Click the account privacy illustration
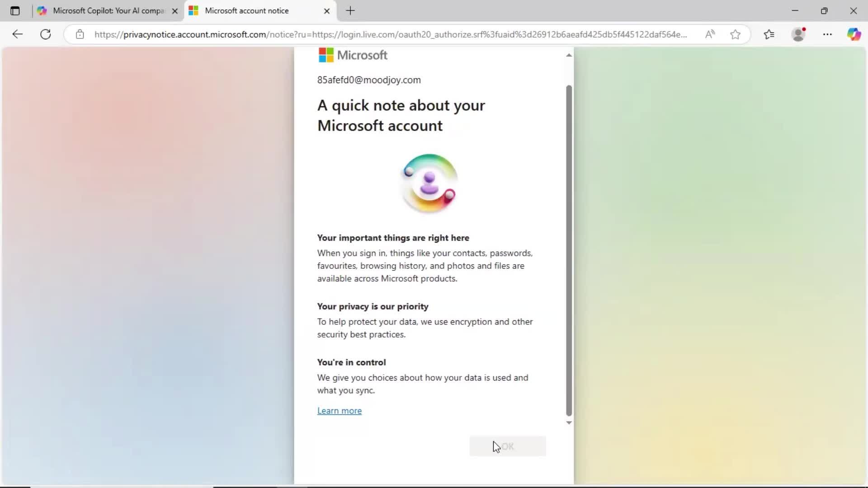The width and height of the screenshot is (868, 488). click(x=429, y=183)
